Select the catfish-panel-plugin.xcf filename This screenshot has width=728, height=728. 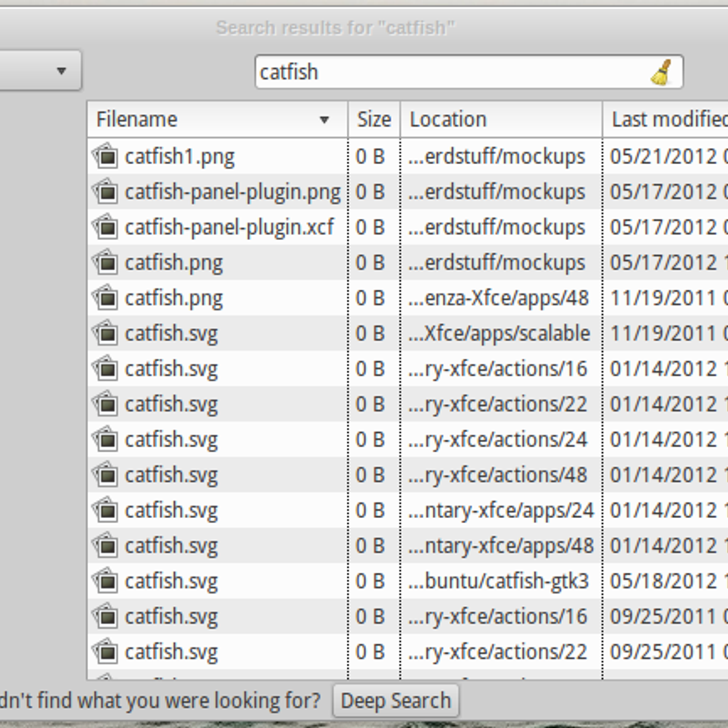[x=229, y=228]
